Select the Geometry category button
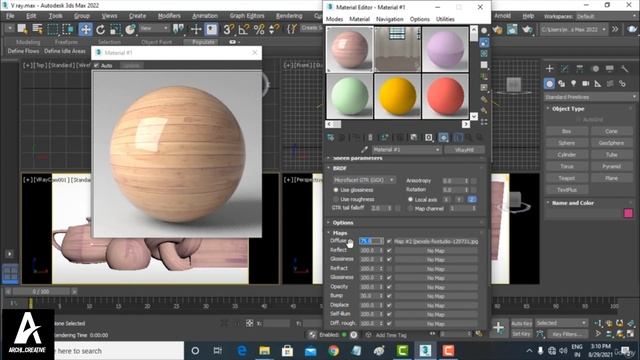 click(x=549, y=84)
